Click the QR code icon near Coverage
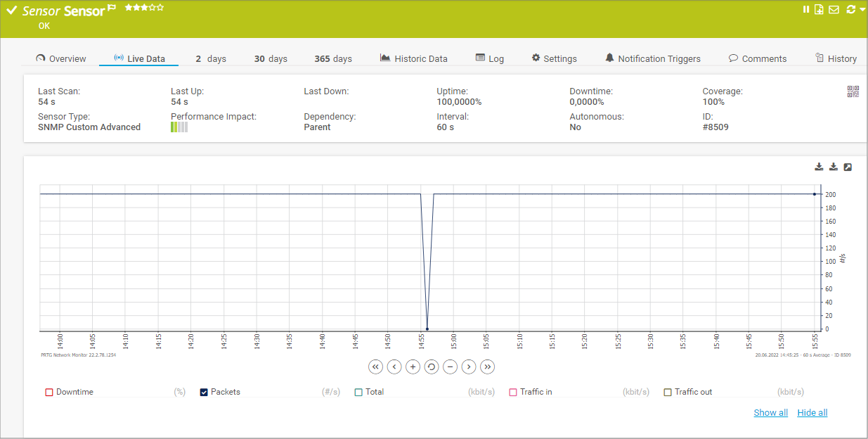The width and height of the screenshot is (868, 439). tap(853, 92)
